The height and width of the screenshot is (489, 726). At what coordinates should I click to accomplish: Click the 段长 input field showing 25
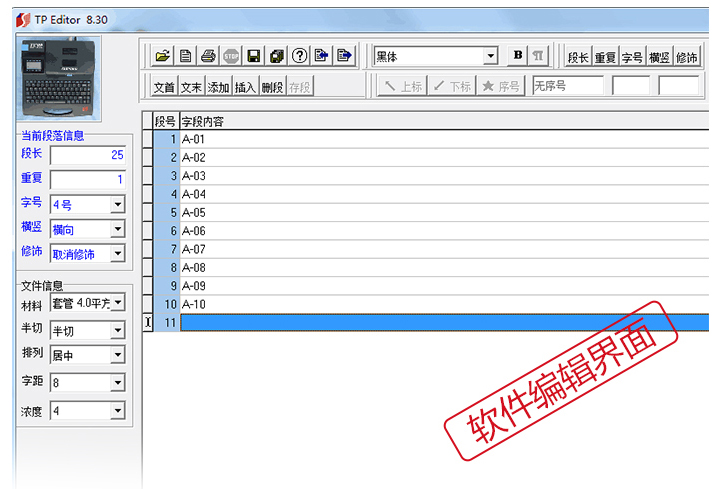[87, 155]
